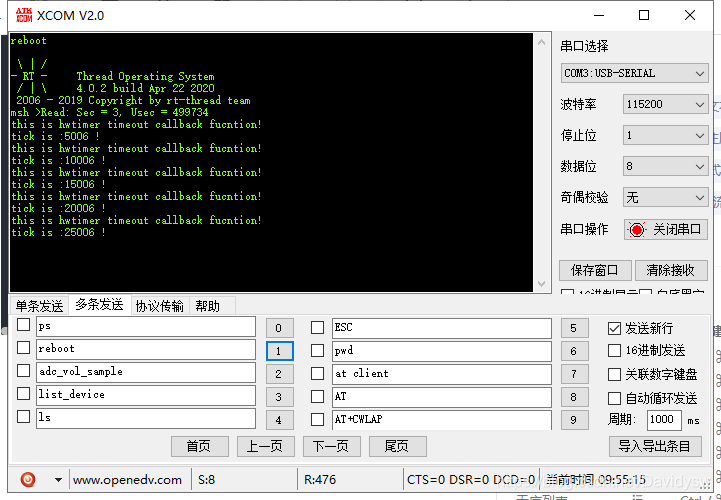Open the dropdown arrow next to status icon
Viewport: 721px width, 500px height.
58,480
